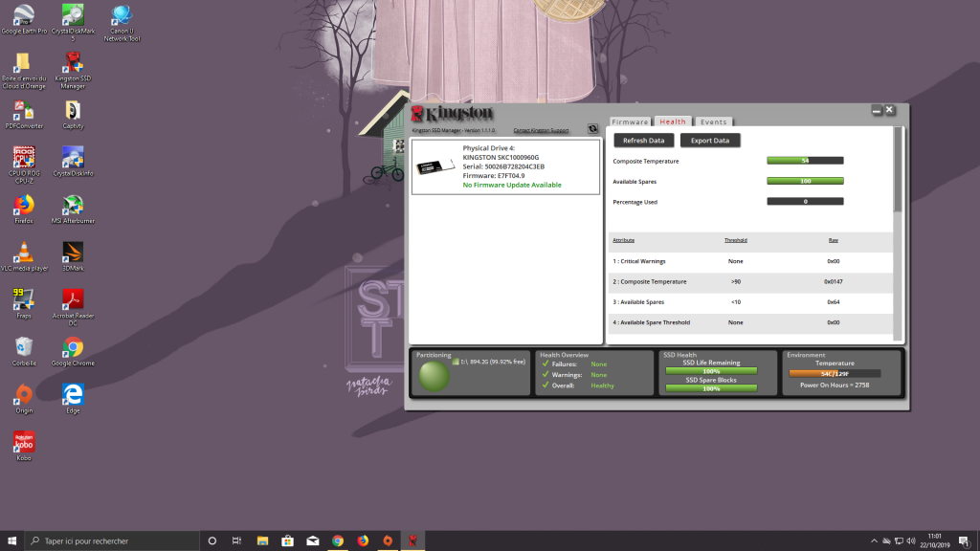Show hidden system tray icons
This screenshot has height=551, width=980.
tap(874, 541)
